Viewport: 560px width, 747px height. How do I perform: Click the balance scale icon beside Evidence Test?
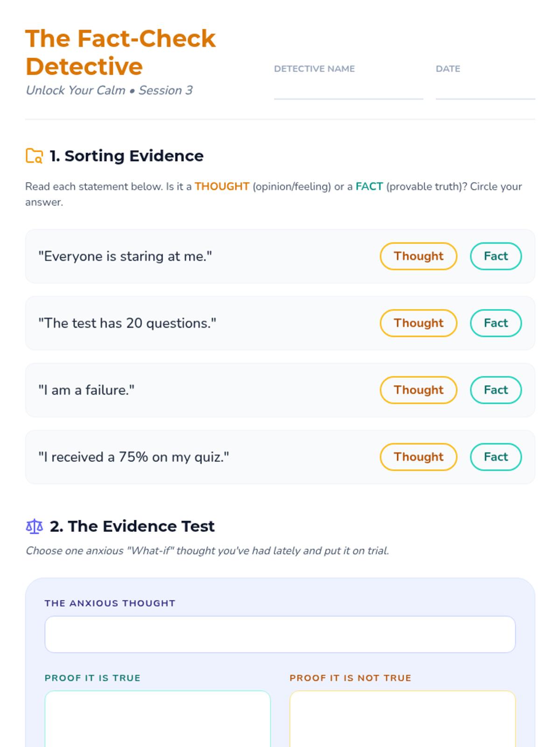(x=34, y=527)
